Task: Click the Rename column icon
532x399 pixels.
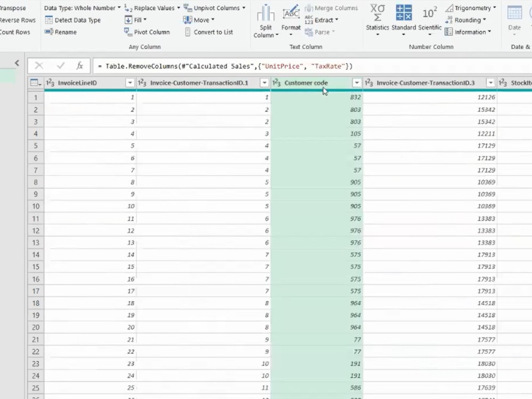Action: pyautogui.click(x=49, y=32)
